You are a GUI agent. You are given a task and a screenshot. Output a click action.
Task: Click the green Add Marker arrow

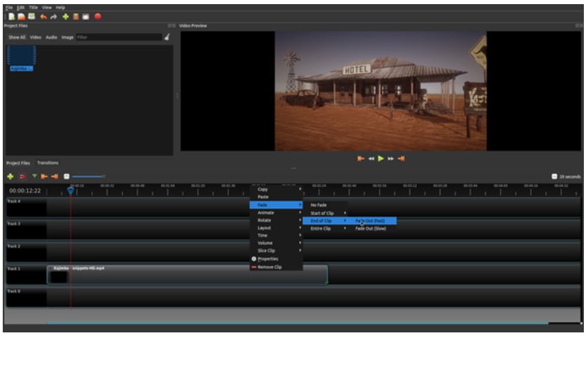pos(35,176)
